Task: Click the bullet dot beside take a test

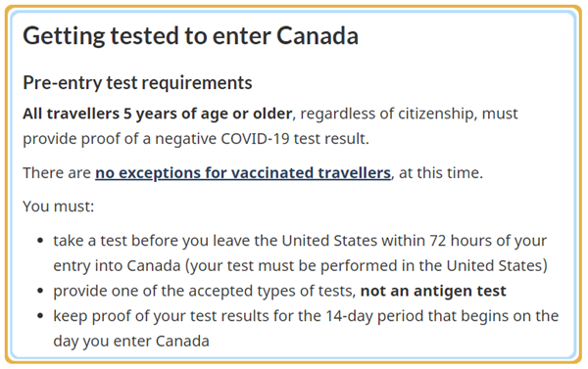Action: tap(40, 241)
